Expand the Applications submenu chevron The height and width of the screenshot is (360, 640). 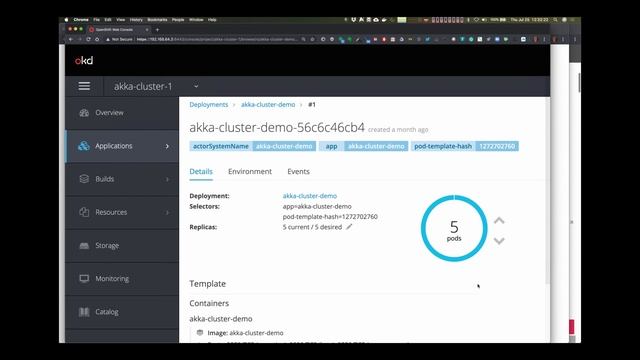pyautogui.click(x=167, y=146)
